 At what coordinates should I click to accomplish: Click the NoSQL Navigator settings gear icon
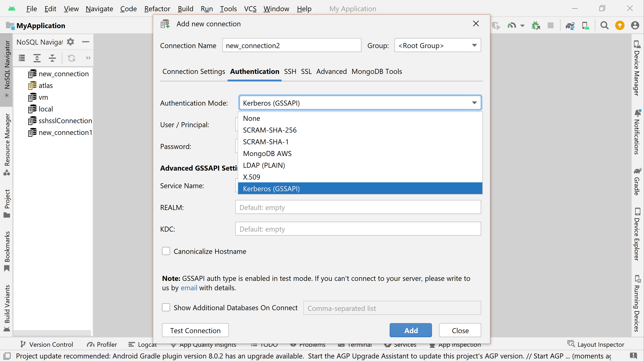[x=70, y=42]
